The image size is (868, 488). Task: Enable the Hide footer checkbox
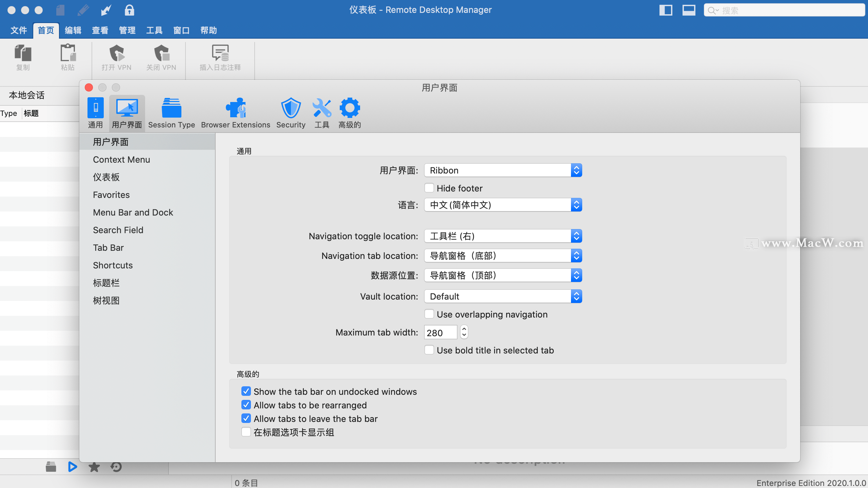(429, 188)
